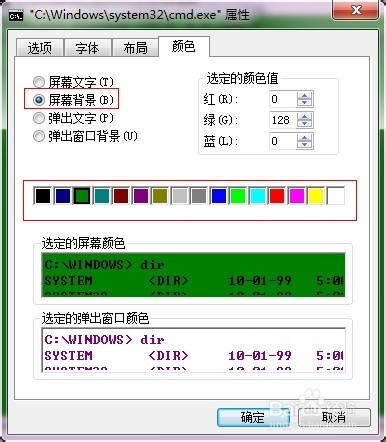Screen dimensions: 386x442
Task: Pick the dark gray swatch
Action: tap(199, 196)
